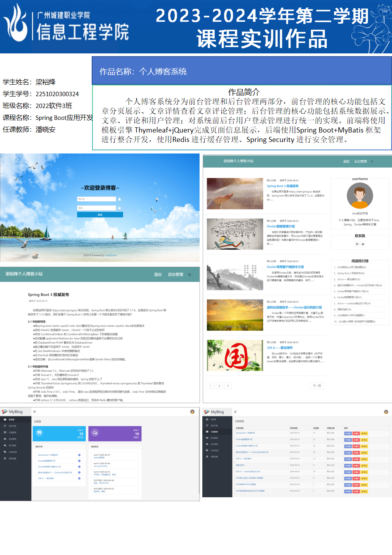Click the red delete button in the first article row

click(x=356, y=434)
